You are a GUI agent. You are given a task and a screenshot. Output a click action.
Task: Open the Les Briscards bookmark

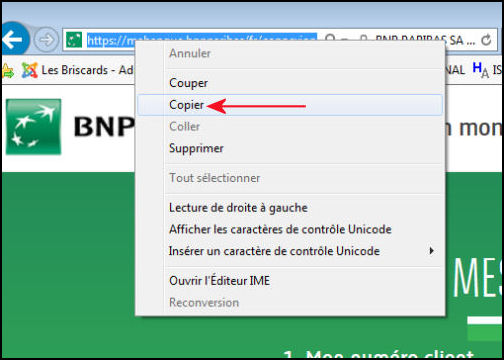(78, 70)
